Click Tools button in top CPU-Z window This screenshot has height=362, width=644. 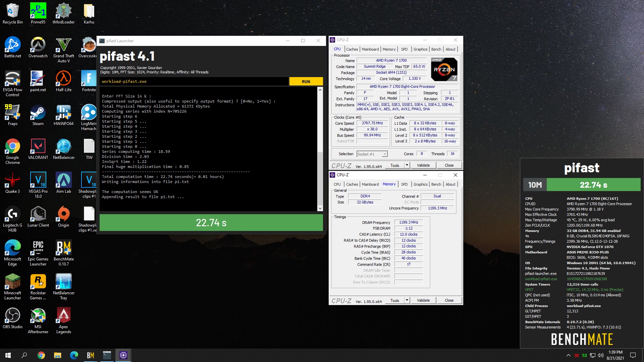[395, 165]
